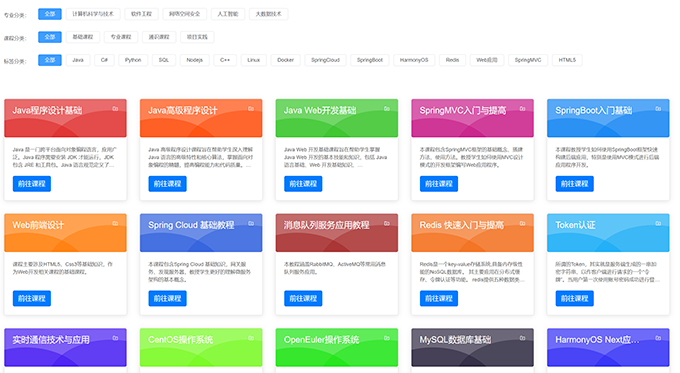Image resolution: width=680 pixels, height=373 pixels.
Task: Show only 项目实践 courses
Action: [x=197, y=37]
